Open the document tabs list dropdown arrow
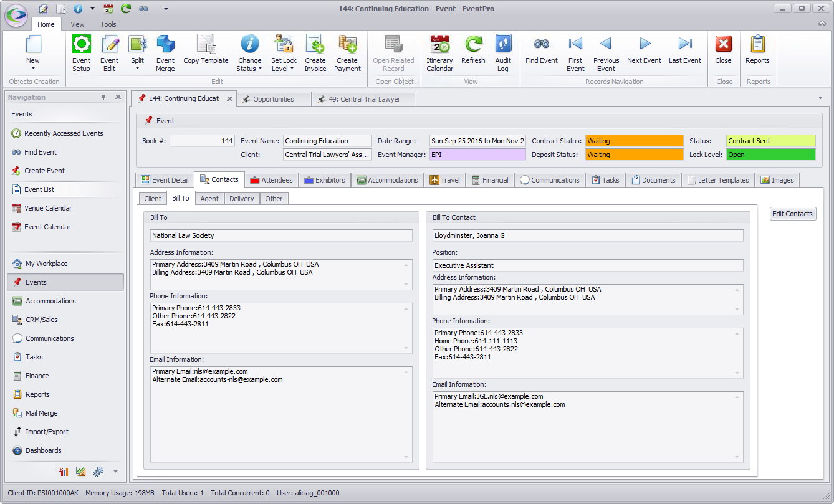834x504 pixels. tap(820, 98)
